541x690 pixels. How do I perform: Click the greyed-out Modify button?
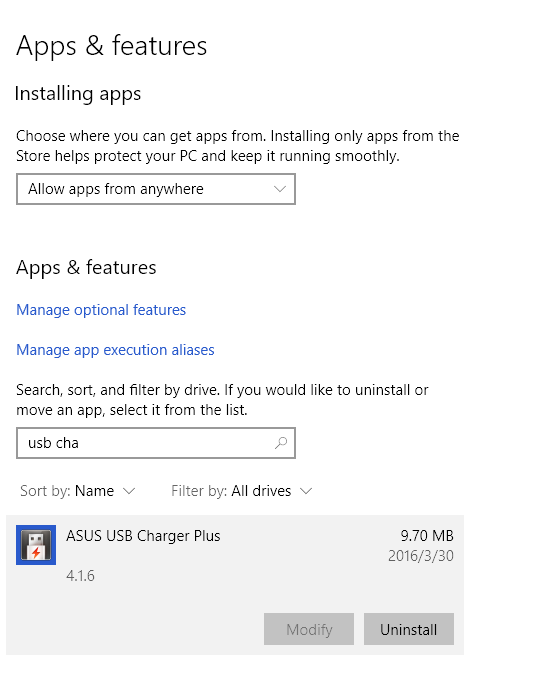pyautogui.click(x=309, y=629)
